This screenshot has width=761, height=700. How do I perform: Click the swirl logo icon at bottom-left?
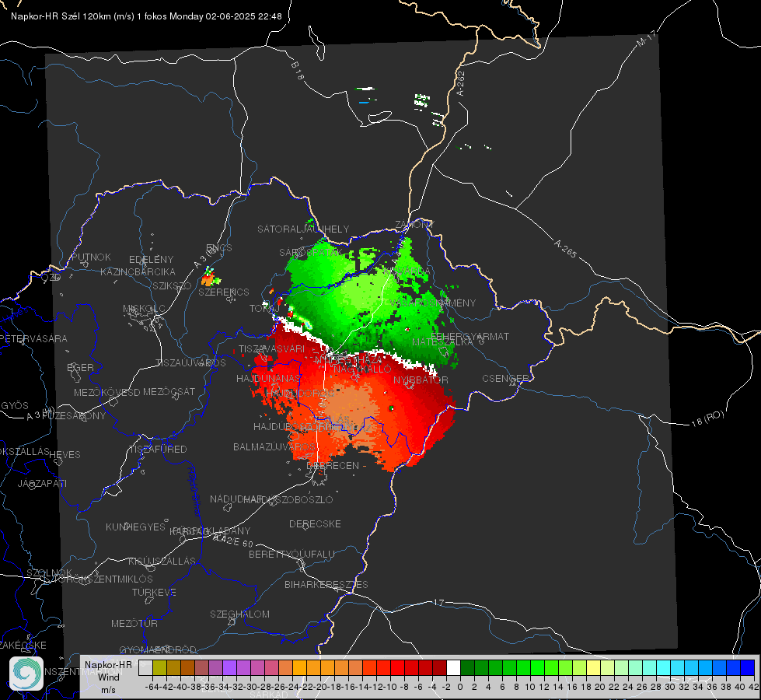26,674
